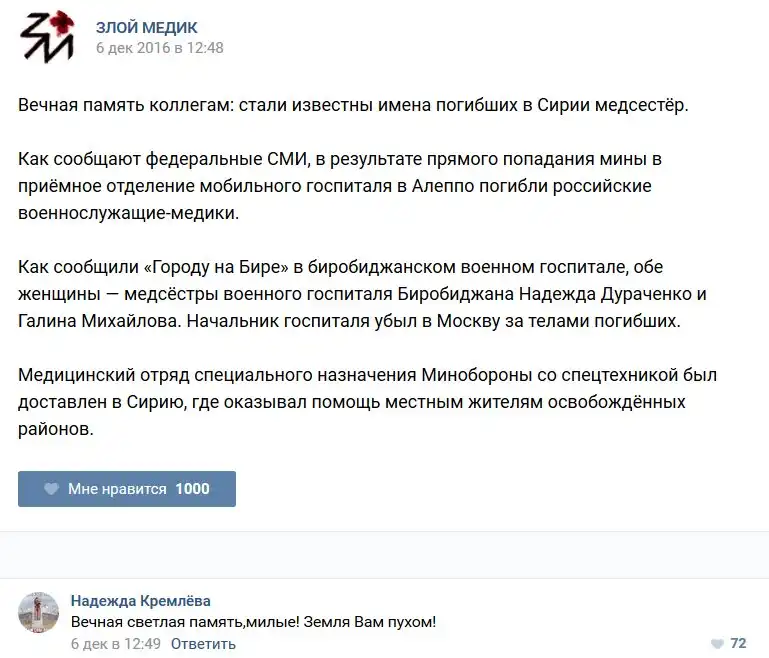Open the Надежда Кремлёва profile name link
Image resolution: width=769 pixels, height=658 pixels.
(x=140, y=600)
